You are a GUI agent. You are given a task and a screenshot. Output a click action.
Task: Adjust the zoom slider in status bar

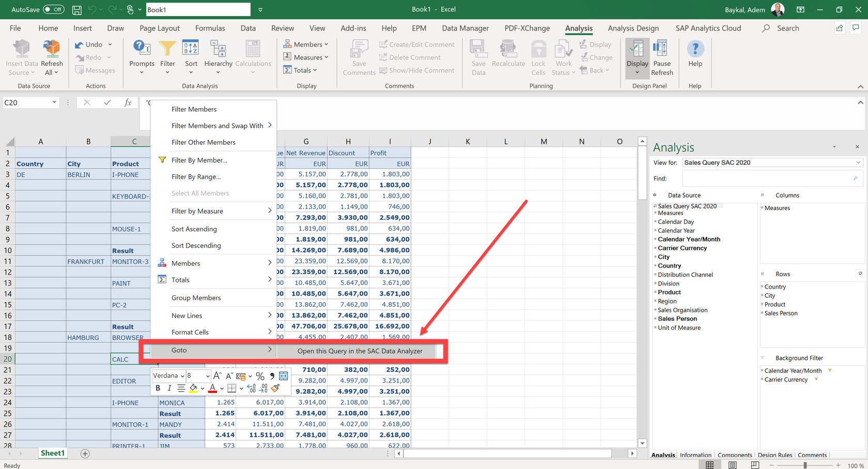(805, 465)
